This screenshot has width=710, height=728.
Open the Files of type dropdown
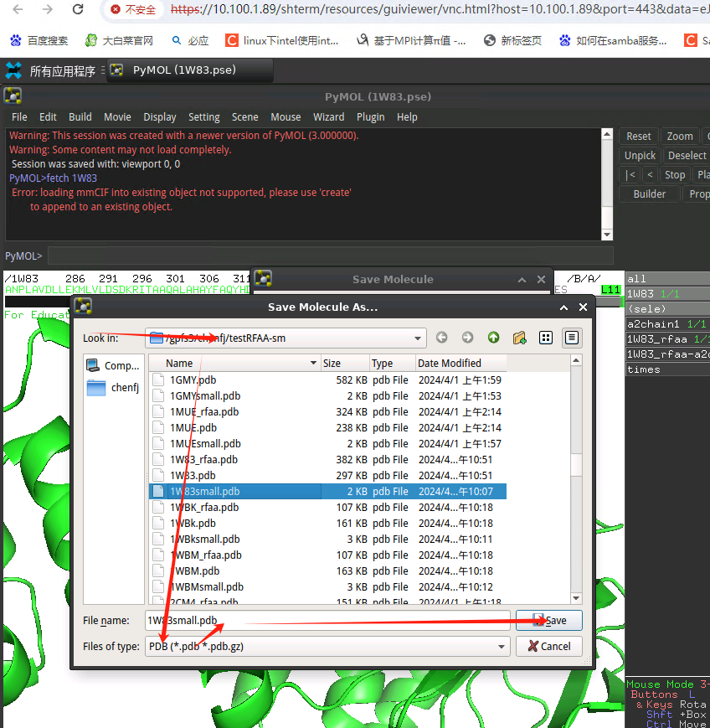point(502,646)
